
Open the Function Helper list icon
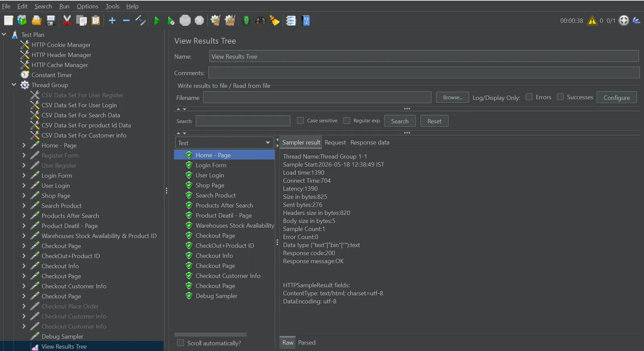click(291, 21)
